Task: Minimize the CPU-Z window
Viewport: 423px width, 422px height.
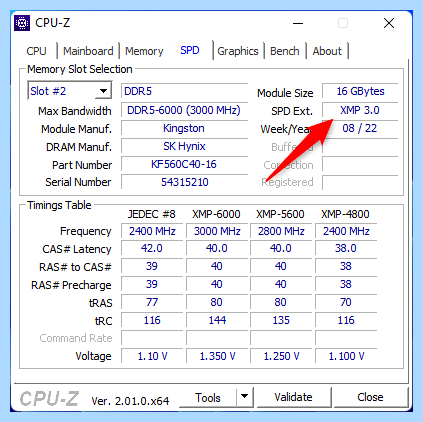Action: [x=298, y=23]
